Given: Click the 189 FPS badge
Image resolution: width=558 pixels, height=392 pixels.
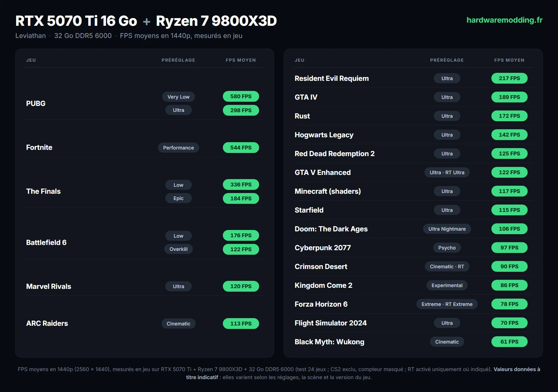Looking at the screenshot, I should (509, 97).
